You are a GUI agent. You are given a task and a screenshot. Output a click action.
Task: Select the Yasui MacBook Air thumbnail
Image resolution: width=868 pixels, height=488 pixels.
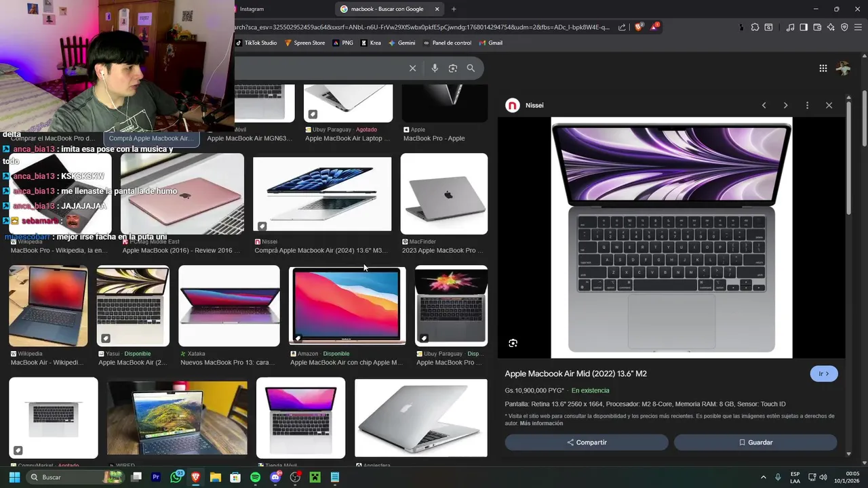(133, 306)
